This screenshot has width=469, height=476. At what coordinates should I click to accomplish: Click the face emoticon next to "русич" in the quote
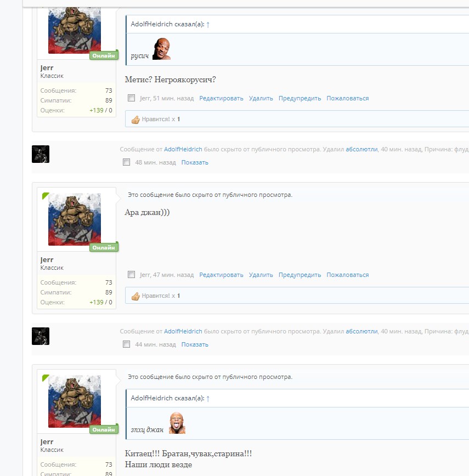(x=161, y=49)
